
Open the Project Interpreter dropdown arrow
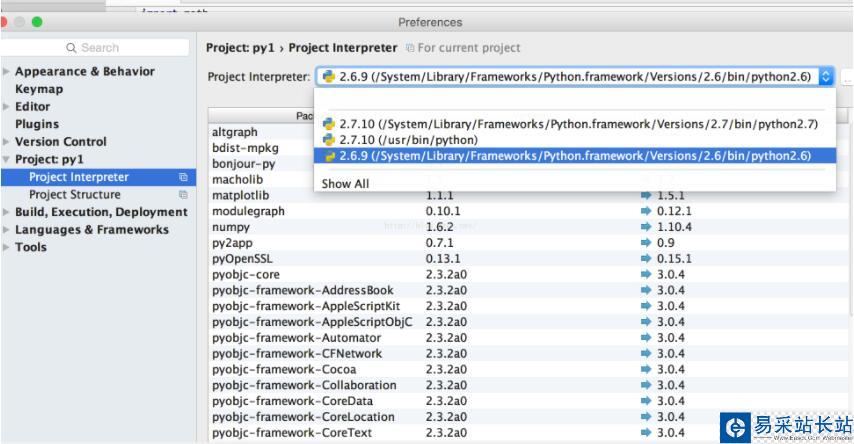click(x=825, y=76)
